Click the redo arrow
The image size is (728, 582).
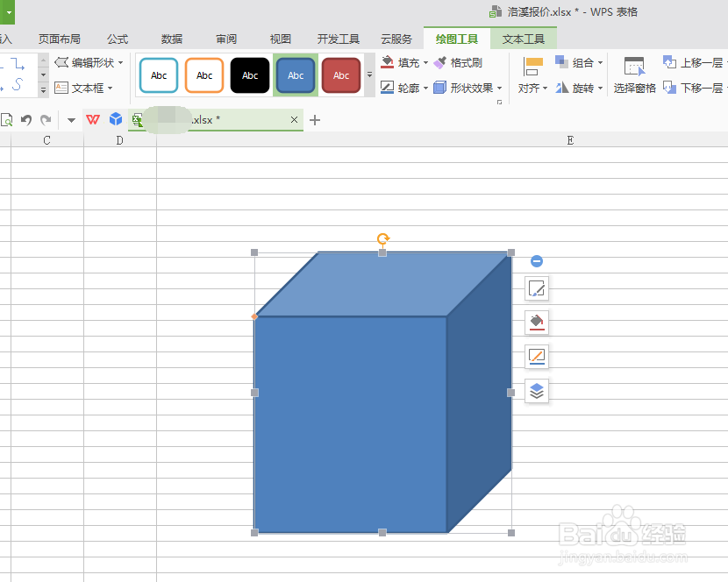(46, 120)
